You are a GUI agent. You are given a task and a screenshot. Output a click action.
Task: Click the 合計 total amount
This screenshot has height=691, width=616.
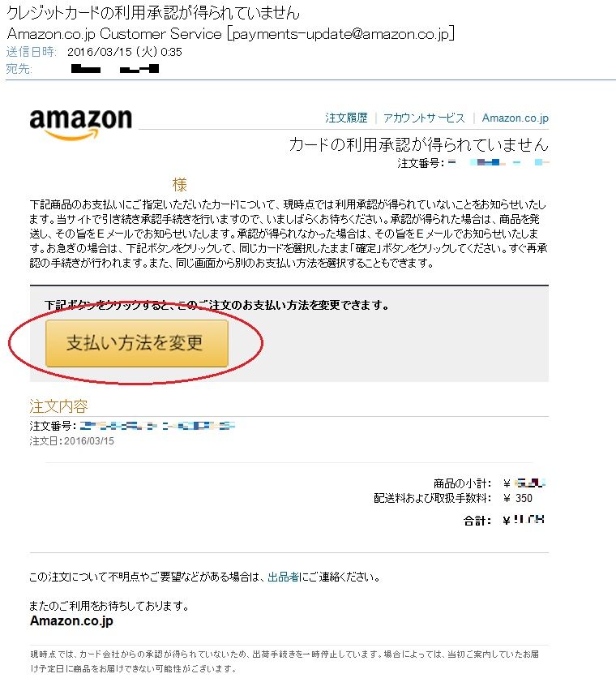coord(524,520)
